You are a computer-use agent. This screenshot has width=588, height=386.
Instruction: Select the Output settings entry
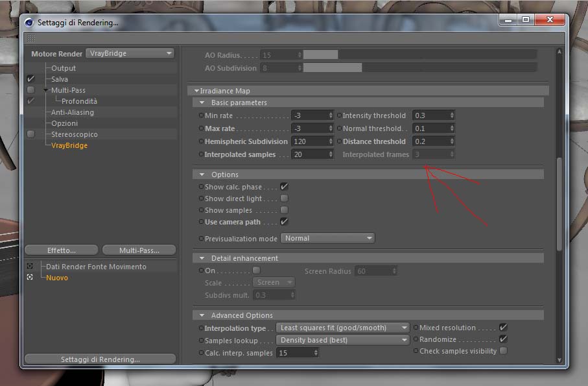coord(64,68)
